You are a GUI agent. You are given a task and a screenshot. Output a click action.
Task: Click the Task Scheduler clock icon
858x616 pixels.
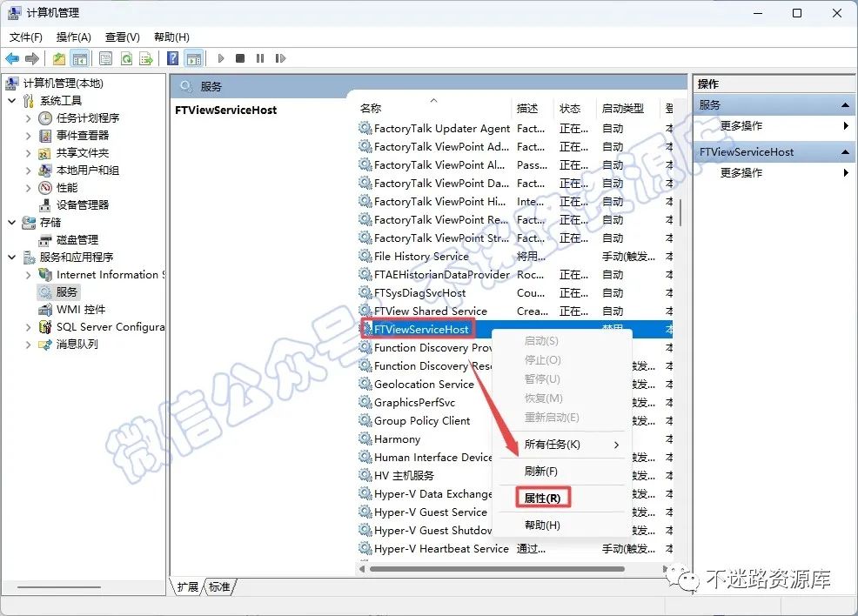pyautogui.click(x=45, y=117)
